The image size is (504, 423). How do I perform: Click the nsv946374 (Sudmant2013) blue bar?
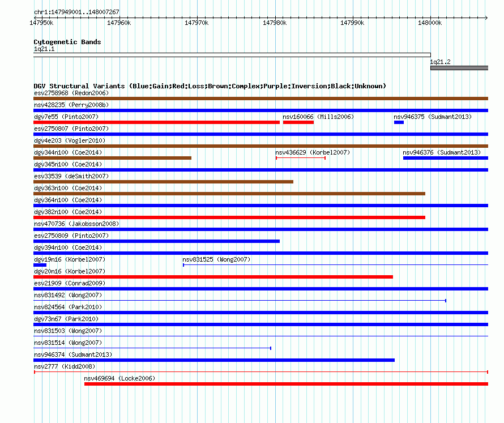[x=214, y=360]
